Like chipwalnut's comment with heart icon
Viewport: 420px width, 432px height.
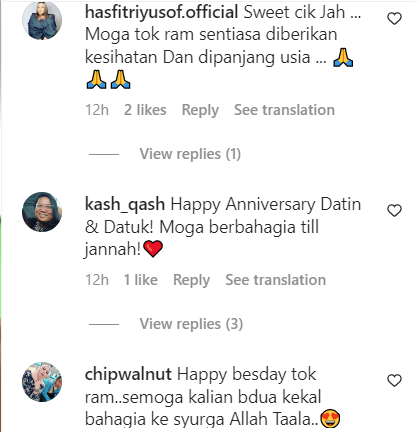[x=394, y=380]
